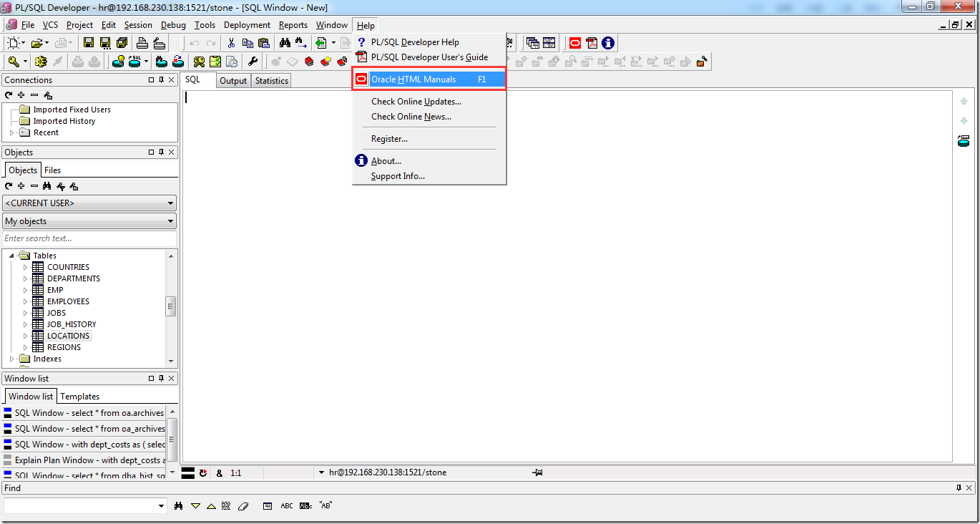Screen dimensions: 980x524
Task: Pin the Window list panel
Action: pyautogui.click(x=162, y=379)
